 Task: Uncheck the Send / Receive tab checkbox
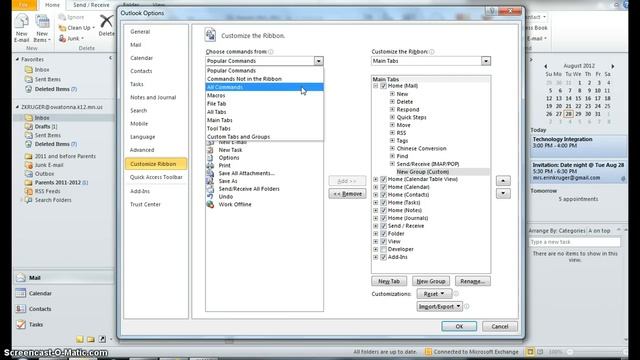[x=383, y=226]
